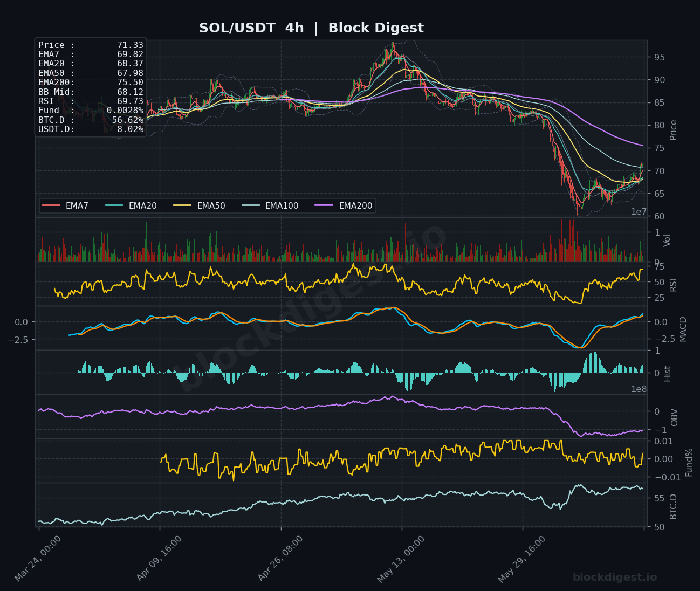The width and height of the screenshot is (700, 591).
Task: Click the 70 price tick label
Action: [659, 171]
